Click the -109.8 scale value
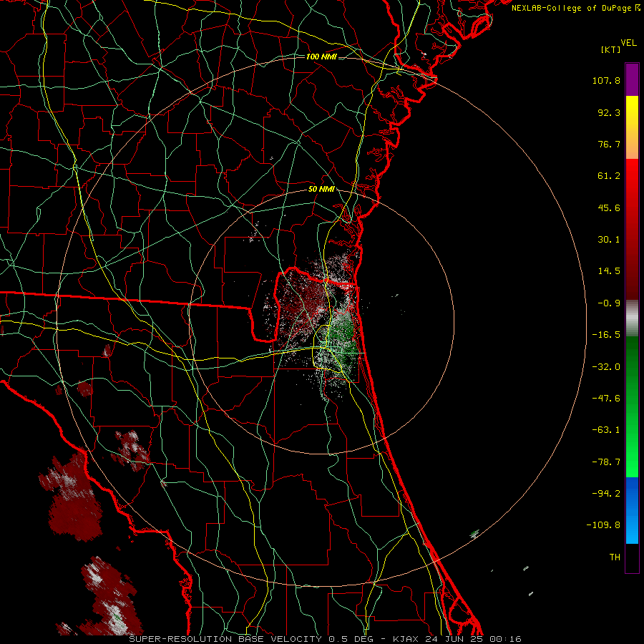Screen dimensions: 644x644 [x=603, y=525]
